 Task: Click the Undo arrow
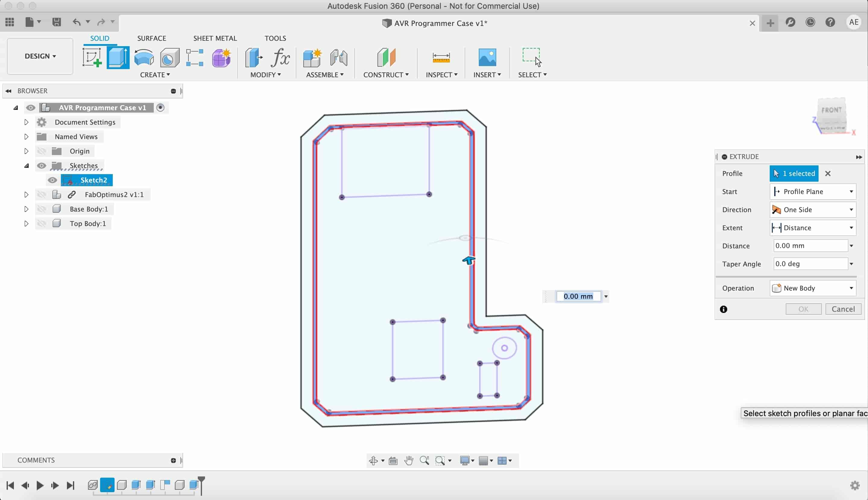coord(77,22)
